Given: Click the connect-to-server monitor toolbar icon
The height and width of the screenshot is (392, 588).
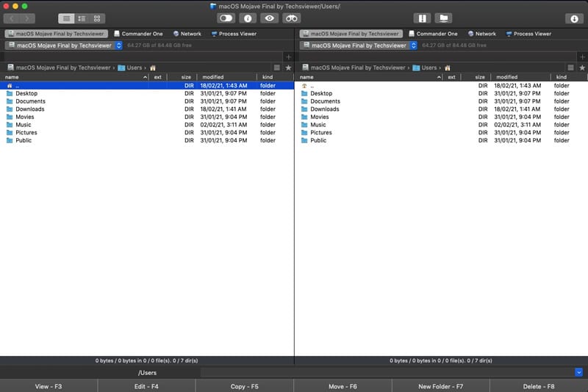Looking at the screenshot, I should click(444, 18).
